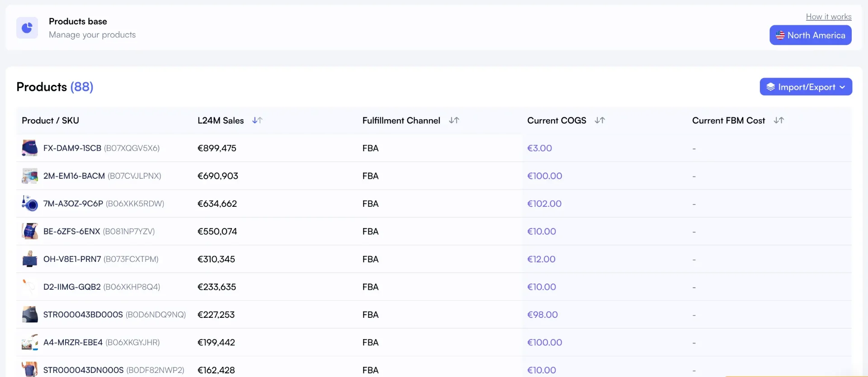Sort by Fulfillment Channel arrows icon
Screen dimensions: 868x377
(454, 121)
